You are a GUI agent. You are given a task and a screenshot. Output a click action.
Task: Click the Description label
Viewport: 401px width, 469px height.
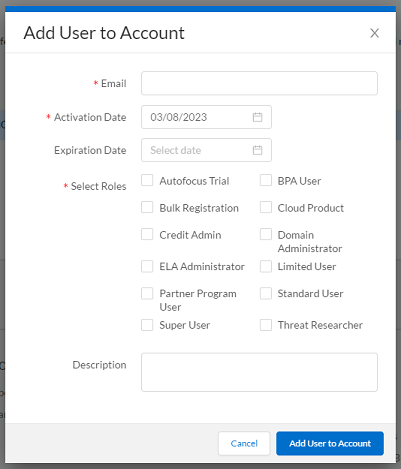click(99, 365)
